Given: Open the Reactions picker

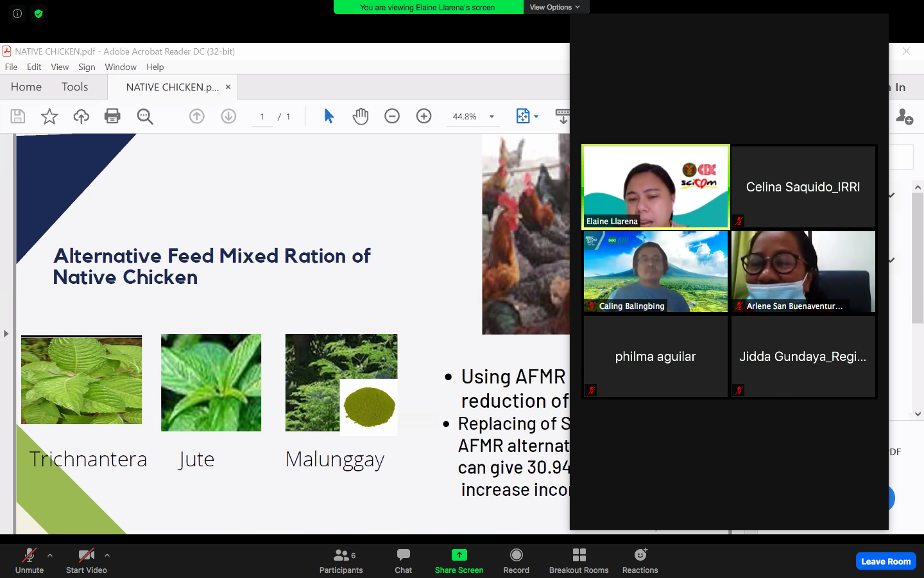Looking at the screenshot, I should [x=640, y=556].
